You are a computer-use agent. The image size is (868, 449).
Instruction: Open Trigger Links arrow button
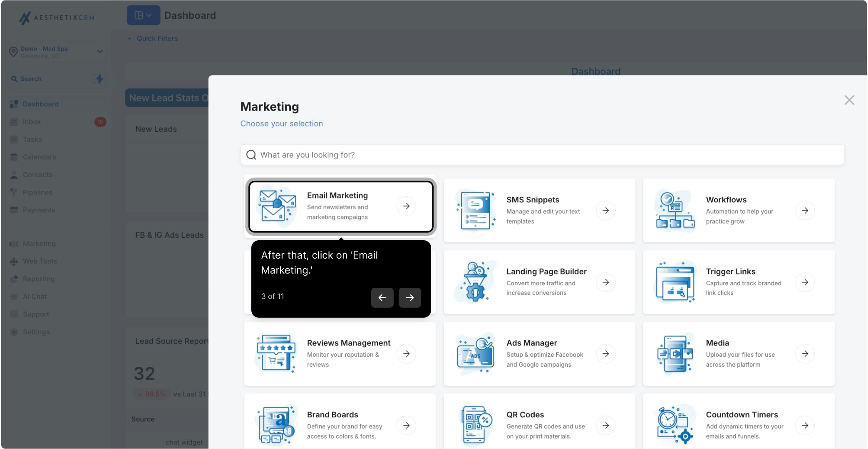[805, 282]
